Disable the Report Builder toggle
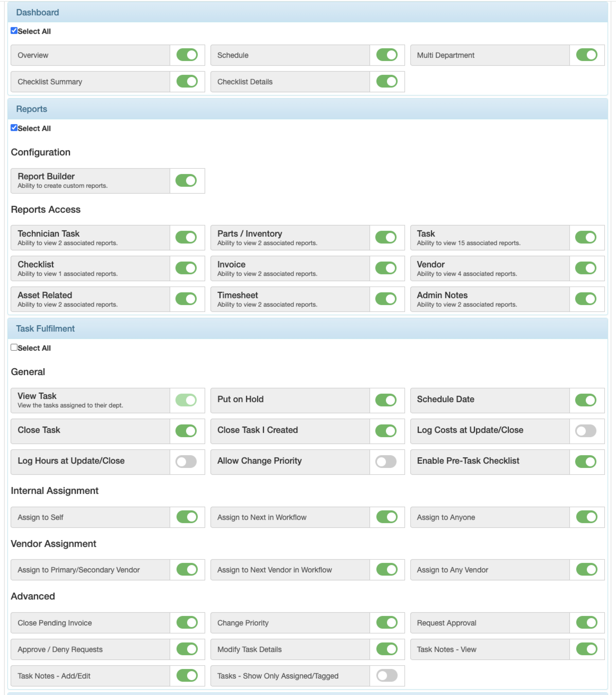616x695 pixels. click(186, 181)
